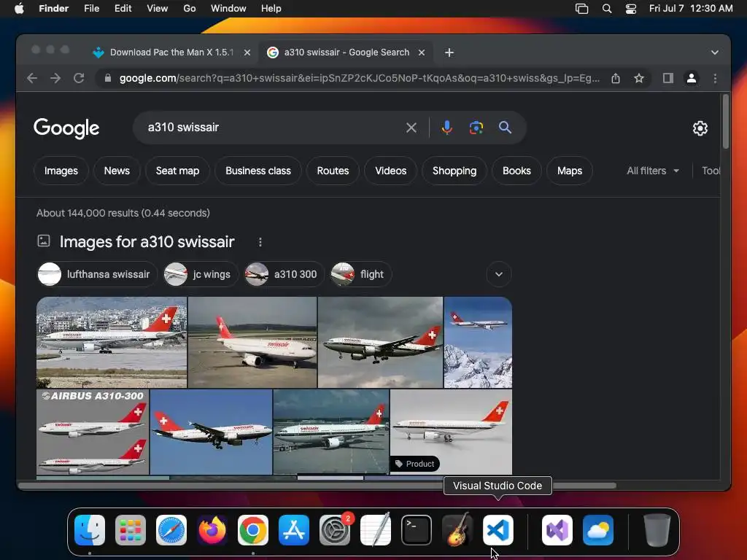Clear the search box text
Screen dimensions: 747x560
pyautogui.click(x=411, y=128)
